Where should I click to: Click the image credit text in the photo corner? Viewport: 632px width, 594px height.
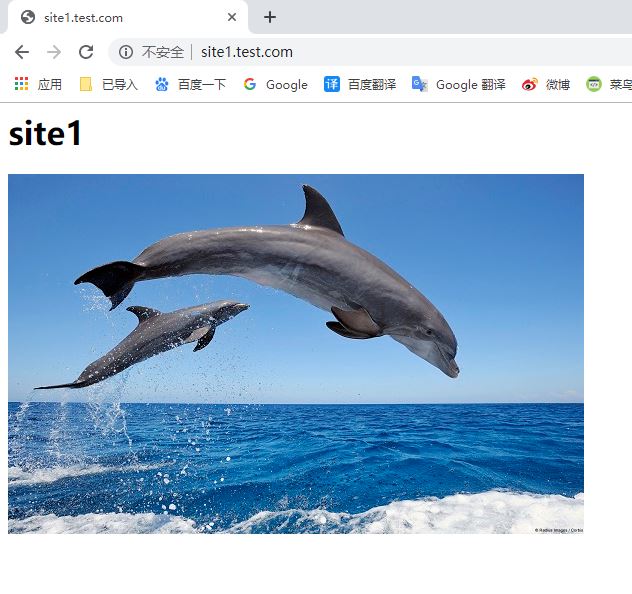tap(558, 530)
